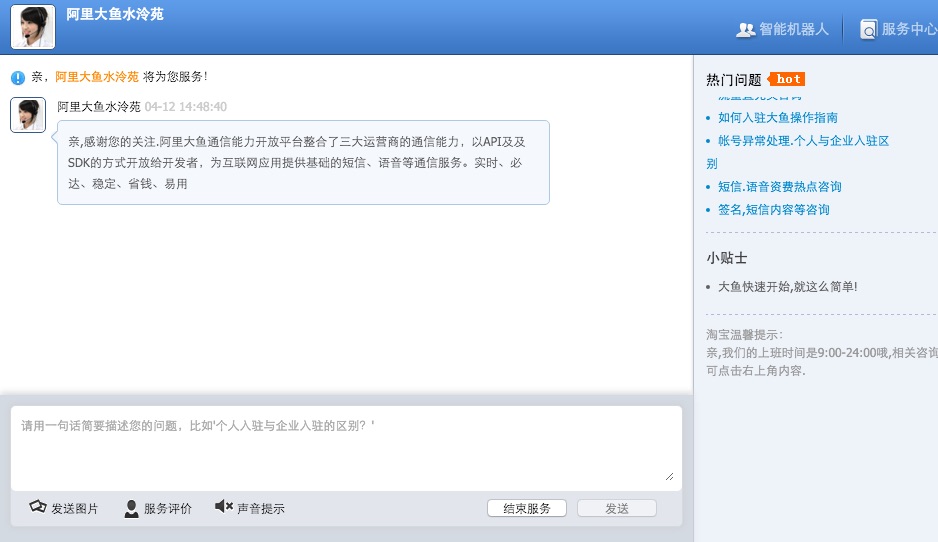Click the orange hot badge
The width and height of the screenshot is (938, 542).
tap(787, 79)
